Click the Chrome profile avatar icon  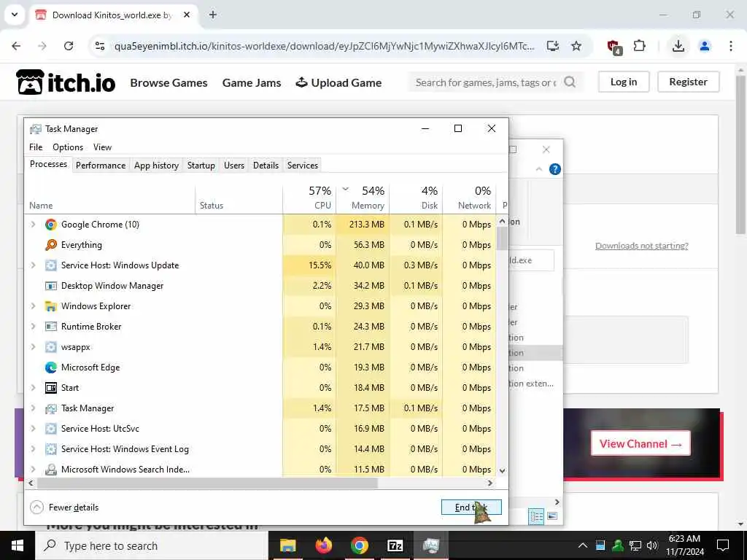pos(705,46)
